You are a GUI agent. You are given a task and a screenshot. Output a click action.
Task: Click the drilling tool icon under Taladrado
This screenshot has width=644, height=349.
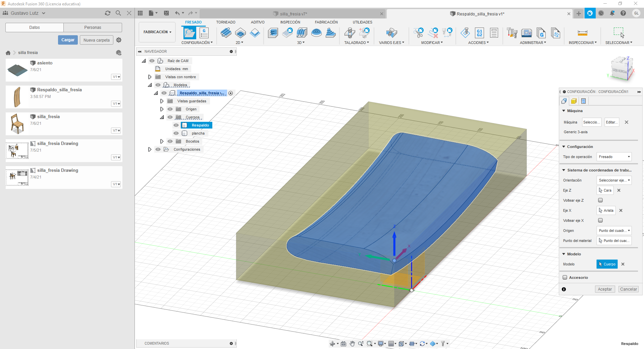pyautogui.click(x=350, y=33)
